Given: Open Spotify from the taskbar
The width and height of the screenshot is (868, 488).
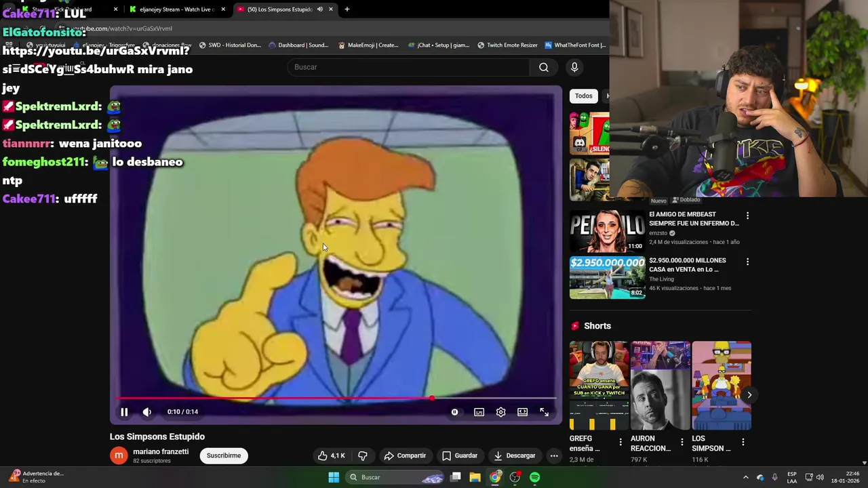Looking at the screenshot, I should click(x=535, y=477).
